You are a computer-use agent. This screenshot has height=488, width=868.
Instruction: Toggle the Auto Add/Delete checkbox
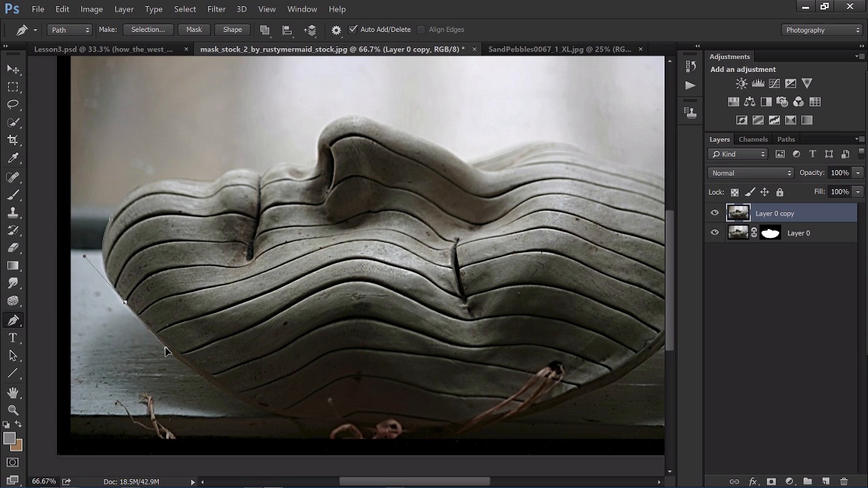(x=353, y=30)
